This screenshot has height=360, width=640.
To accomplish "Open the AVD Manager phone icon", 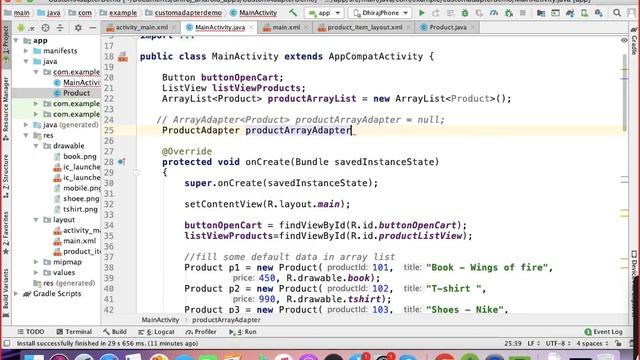I will 584,13.
